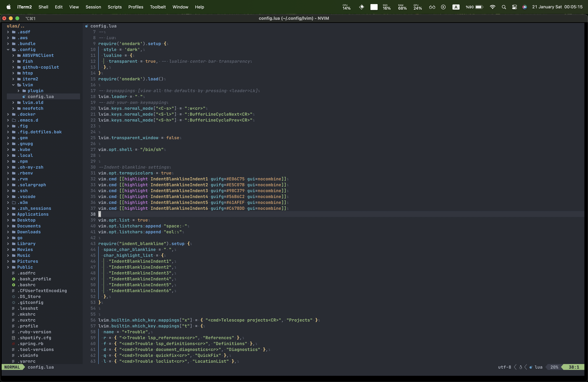Click line 27 vim.opt.shell setting
Viewport: 588px width, 382px height.
[131, 149]
